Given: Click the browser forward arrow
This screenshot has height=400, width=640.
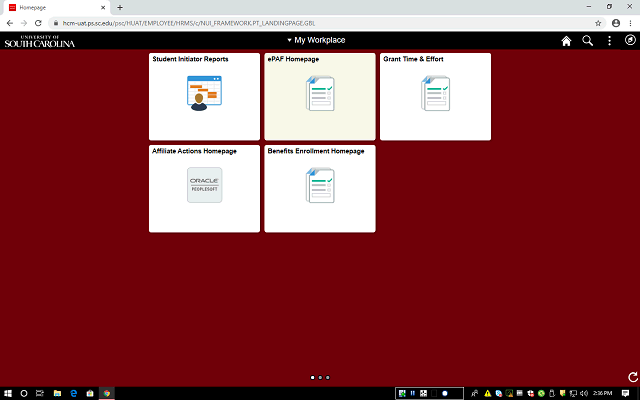Looking at the screenshot, I should (x=24, y=23).
